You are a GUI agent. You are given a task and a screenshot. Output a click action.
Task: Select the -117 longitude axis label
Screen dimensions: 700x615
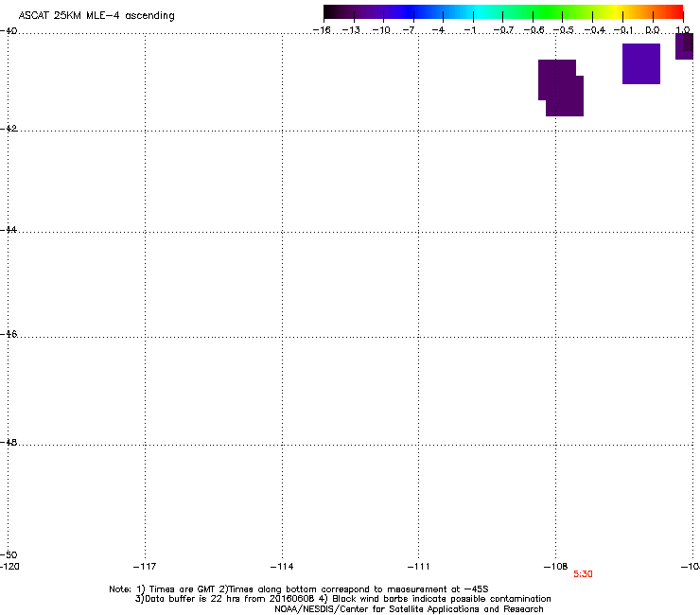point(145,567)
